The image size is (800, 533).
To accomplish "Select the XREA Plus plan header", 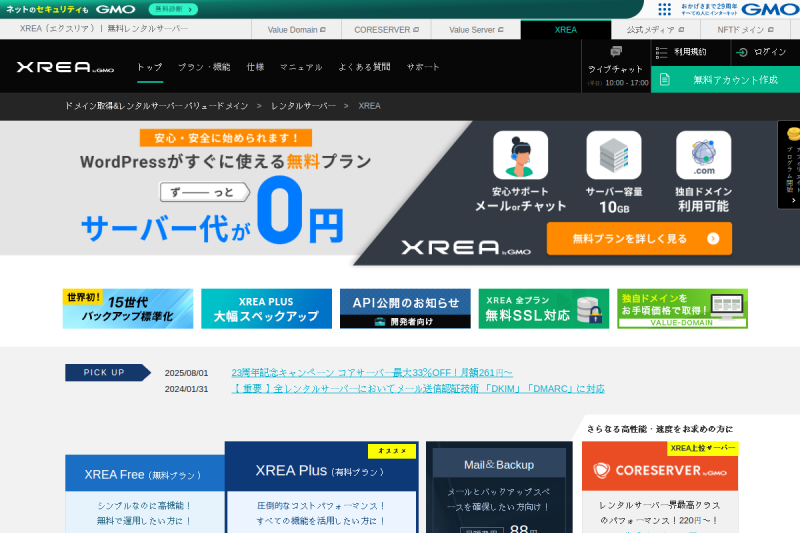I will click(x=321, y=467).
